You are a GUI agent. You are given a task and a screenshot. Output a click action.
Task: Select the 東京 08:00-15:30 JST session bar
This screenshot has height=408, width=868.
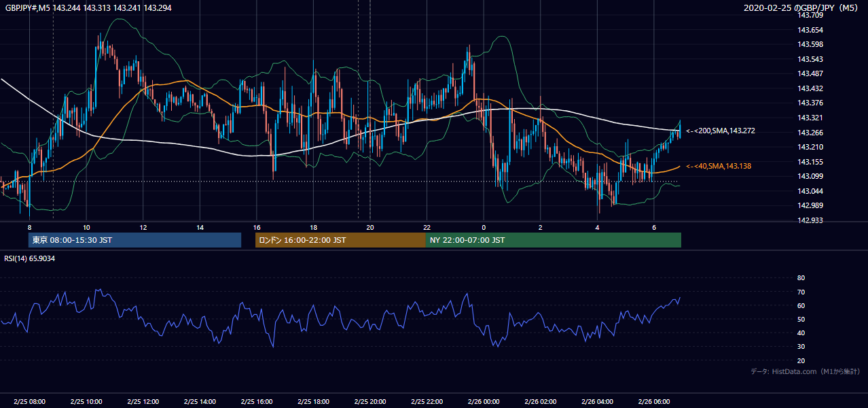click(134, 240)
